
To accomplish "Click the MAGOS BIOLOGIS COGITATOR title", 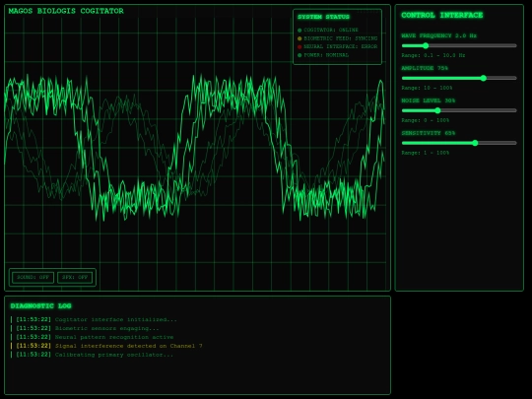I will click(x=66, y=11).
